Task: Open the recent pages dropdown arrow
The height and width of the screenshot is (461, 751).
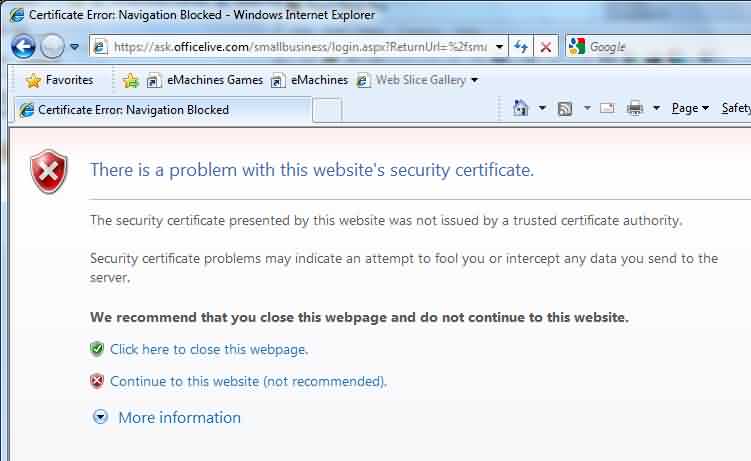Action: pos(74,47)
